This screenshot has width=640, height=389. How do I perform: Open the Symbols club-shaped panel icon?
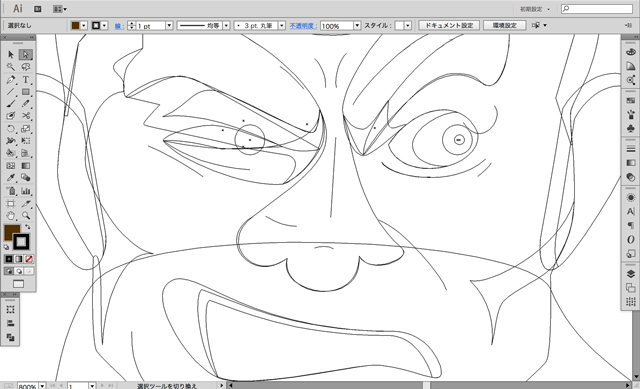(x=631, y=129)
